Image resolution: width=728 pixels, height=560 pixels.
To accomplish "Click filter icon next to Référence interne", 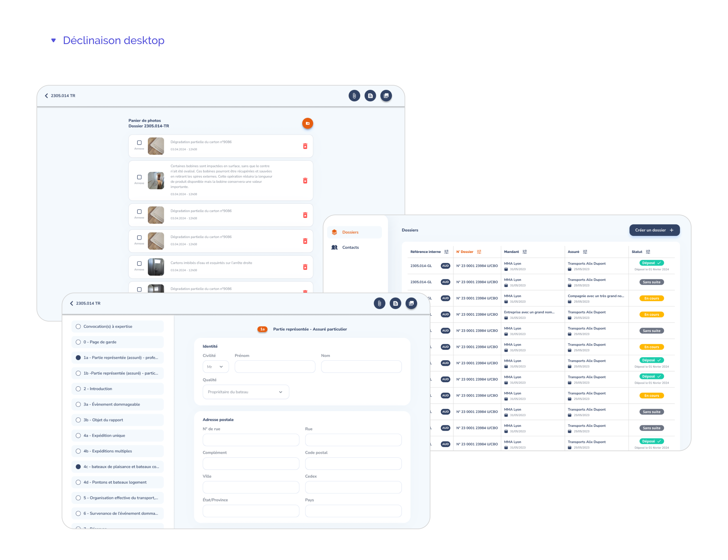I will [x=446, y=252].
